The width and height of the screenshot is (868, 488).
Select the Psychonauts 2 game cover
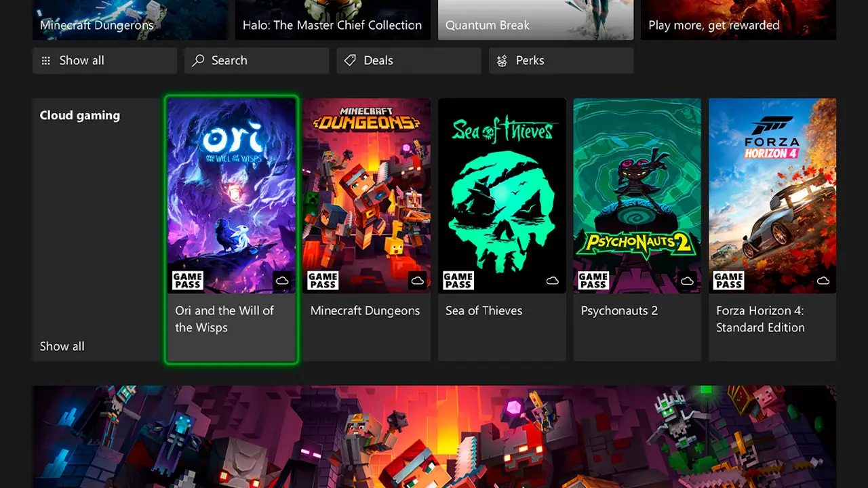coord(637,196)
